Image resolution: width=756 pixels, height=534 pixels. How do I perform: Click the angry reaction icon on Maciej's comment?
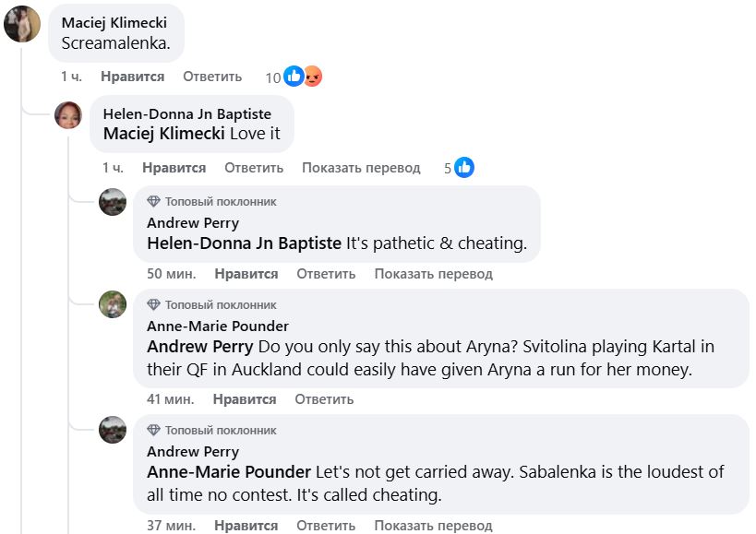pos(312,77)
